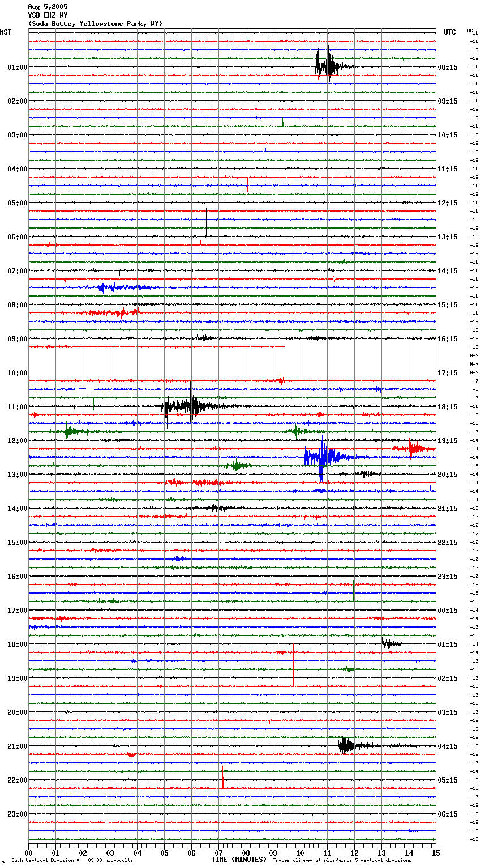Click the 03:00 MST time label
Screen dimensions: 481x868
18,135
